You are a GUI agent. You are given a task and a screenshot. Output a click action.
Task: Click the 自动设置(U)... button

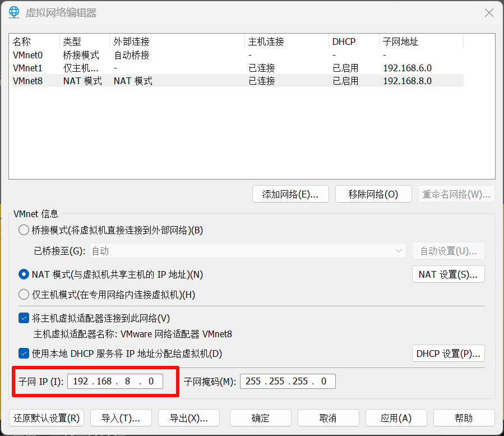448,251
